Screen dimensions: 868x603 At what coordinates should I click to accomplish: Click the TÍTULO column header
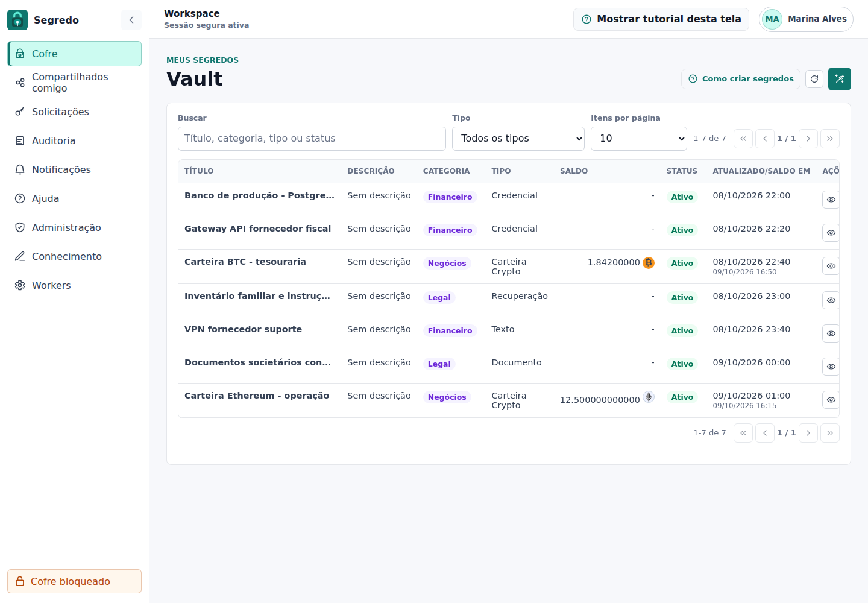click(199, 171)
